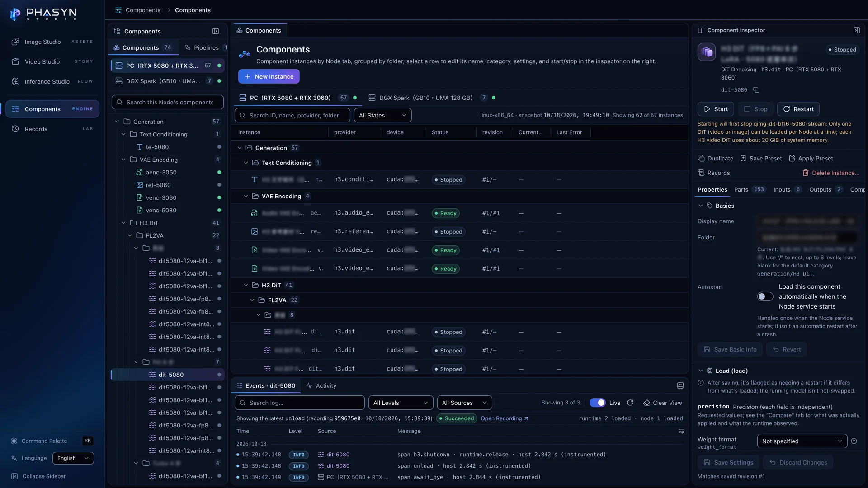Viewport: 868px width, 488px height.
Task: Select the dit-5080 tree item
Action: [x=168, y=375]
